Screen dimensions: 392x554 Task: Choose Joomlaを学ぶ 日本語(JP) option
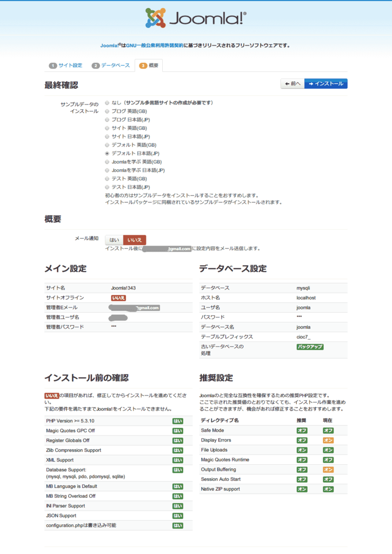click(x=107, y=170)
